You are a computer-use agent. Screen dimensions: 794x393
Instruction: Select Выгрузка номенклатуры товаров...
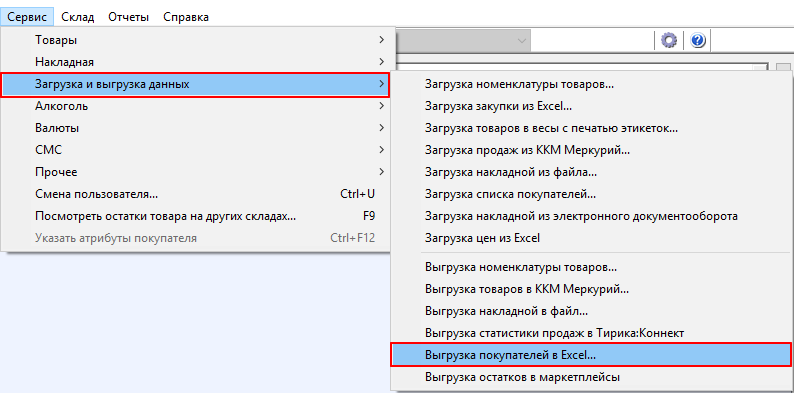(591, 267)
